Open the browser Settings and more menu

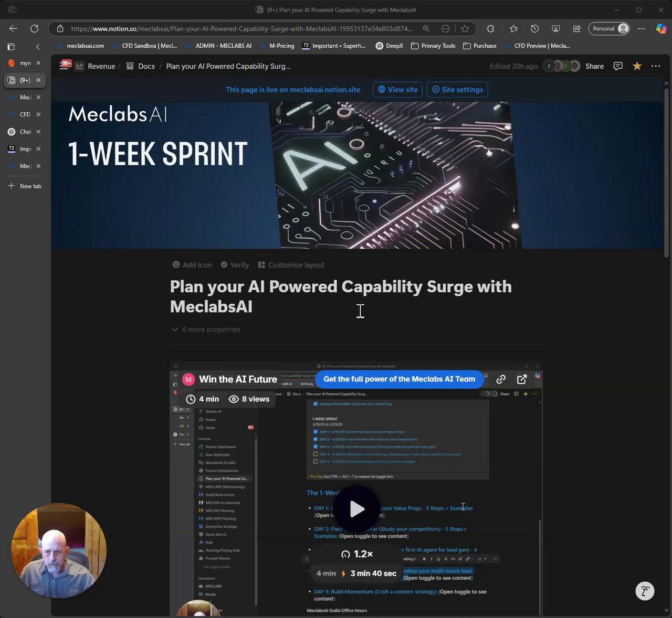pos(642,29)
